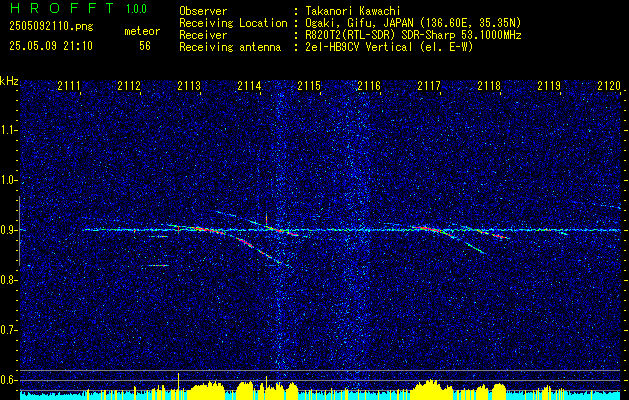
Task: Click the version number 1.0.0
Action: (x=136, y=9)
